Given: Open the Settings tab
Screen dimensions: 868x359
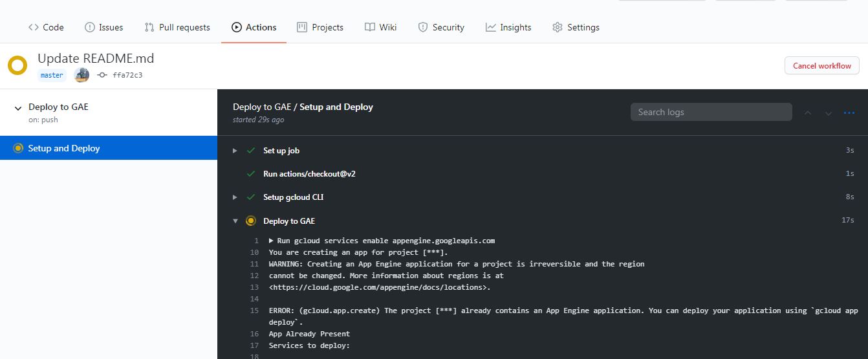Looking at the screenshot, I should [576, 27].
